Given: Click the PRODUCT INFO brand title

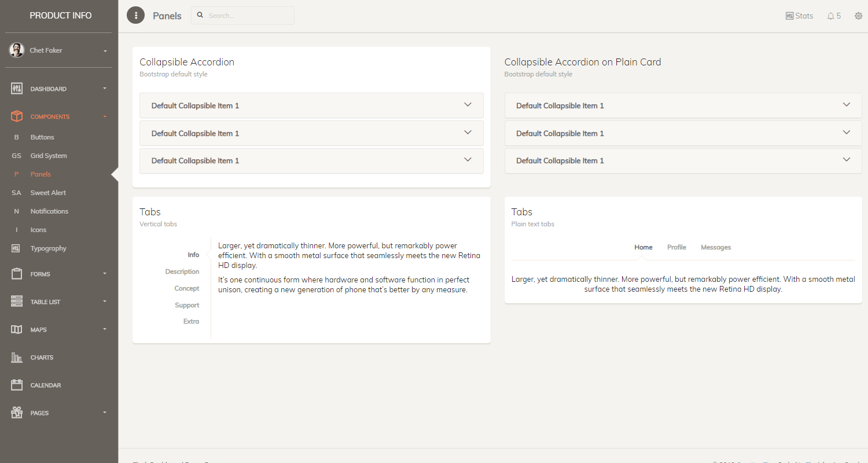Looking at the screenshot, I should click(x=61, y=16).
